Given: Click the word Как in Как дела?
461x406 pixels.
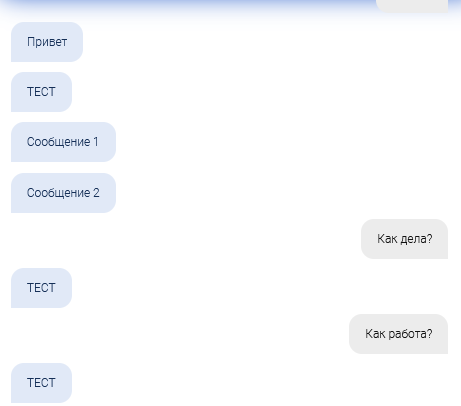Looking at the screenshot, I should tap(387, 239).
